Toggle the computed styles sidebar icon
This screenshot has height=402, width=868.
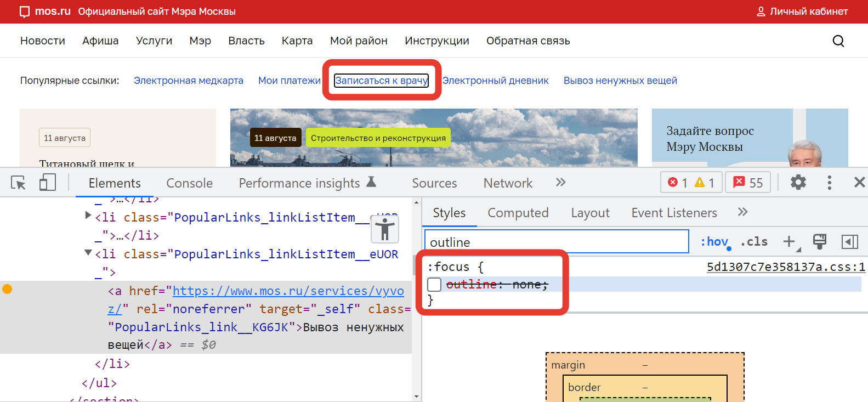point(849,242)
